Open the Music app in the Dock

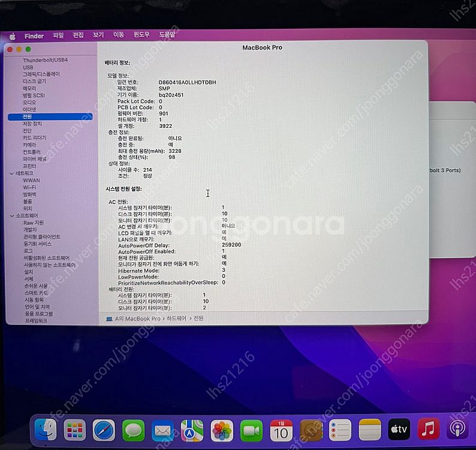[428, 429]
